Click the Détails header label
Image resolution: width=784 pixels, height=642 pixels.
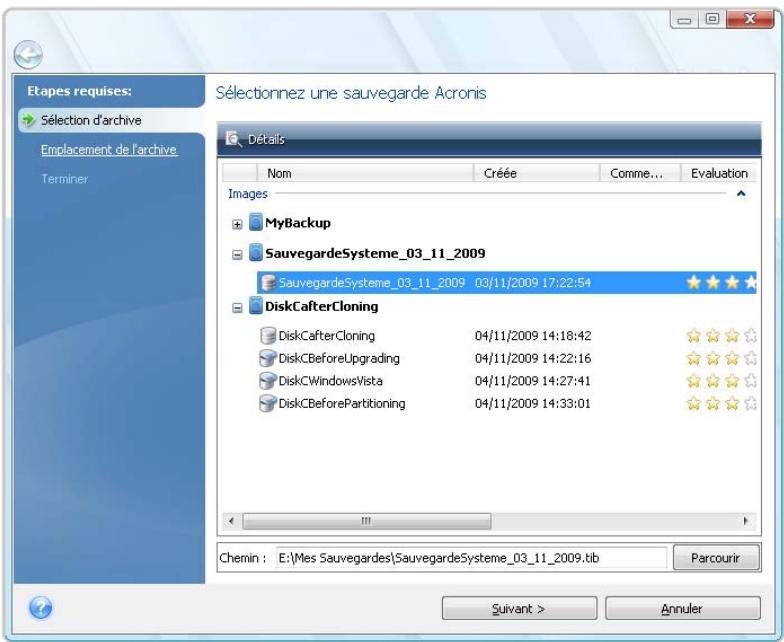pyautogui.click(x=266, y=140)
